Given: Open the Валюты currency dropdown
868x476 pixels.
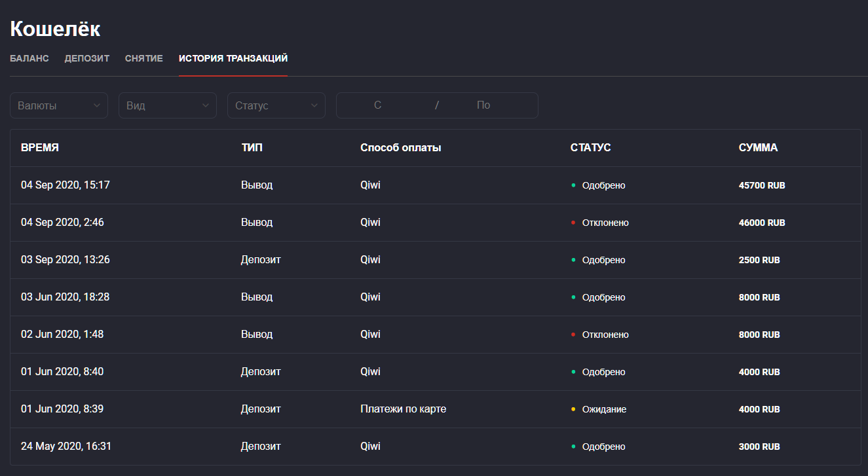Looking at the screenshot, I should tap(59, 105).
